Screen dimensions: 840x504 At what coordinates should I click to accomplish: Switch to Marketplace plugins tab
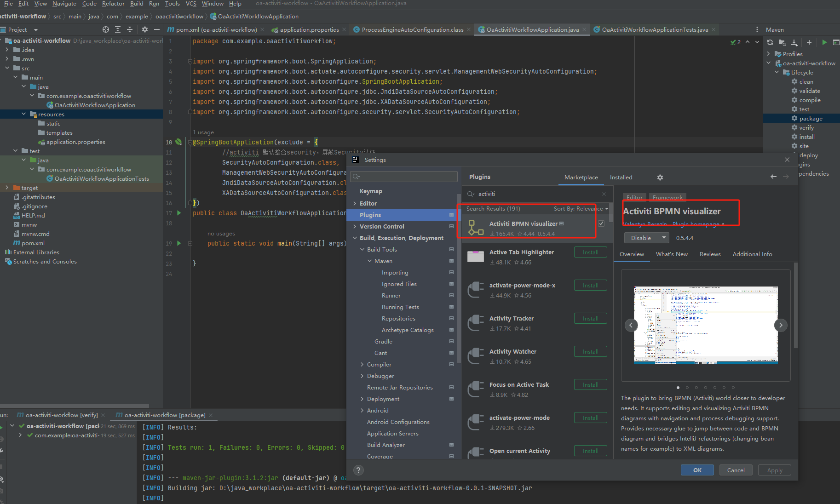tap(581, 178)
